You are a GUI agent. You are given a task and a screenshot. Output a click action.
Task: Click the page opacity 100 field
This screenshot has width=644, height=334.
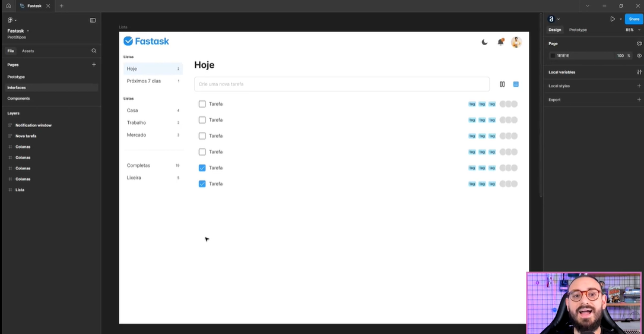[620, 55]
